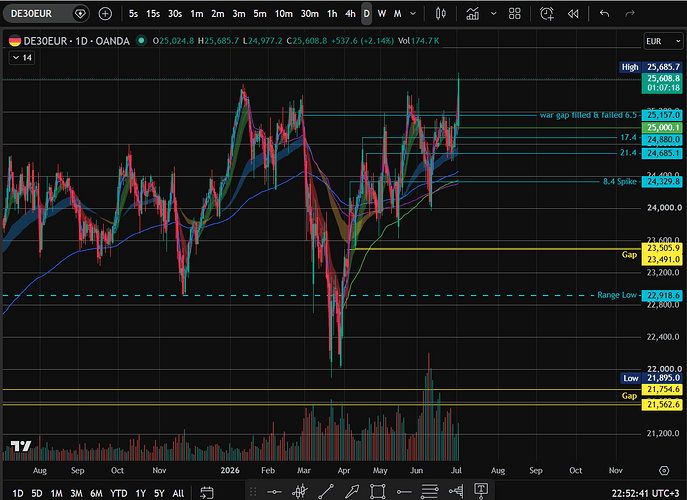
Task: Select the rectangle drawing tool
Action: pos(377,491)
